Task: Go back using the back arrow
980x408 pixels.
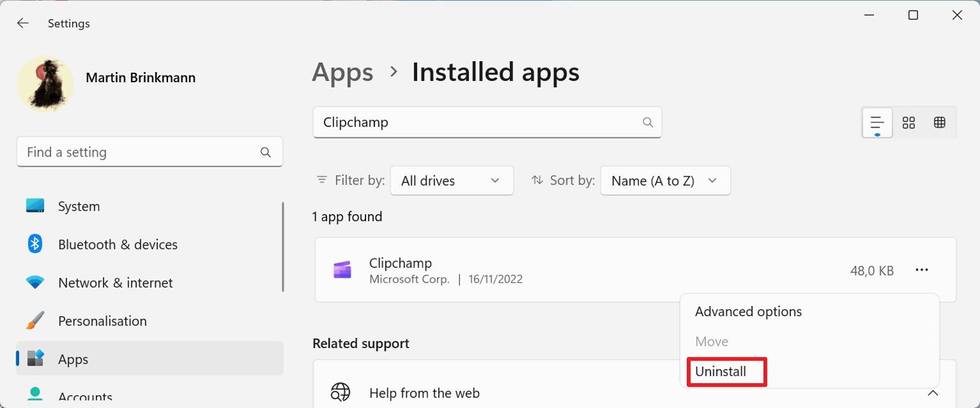Action: [x=22, y=22]
